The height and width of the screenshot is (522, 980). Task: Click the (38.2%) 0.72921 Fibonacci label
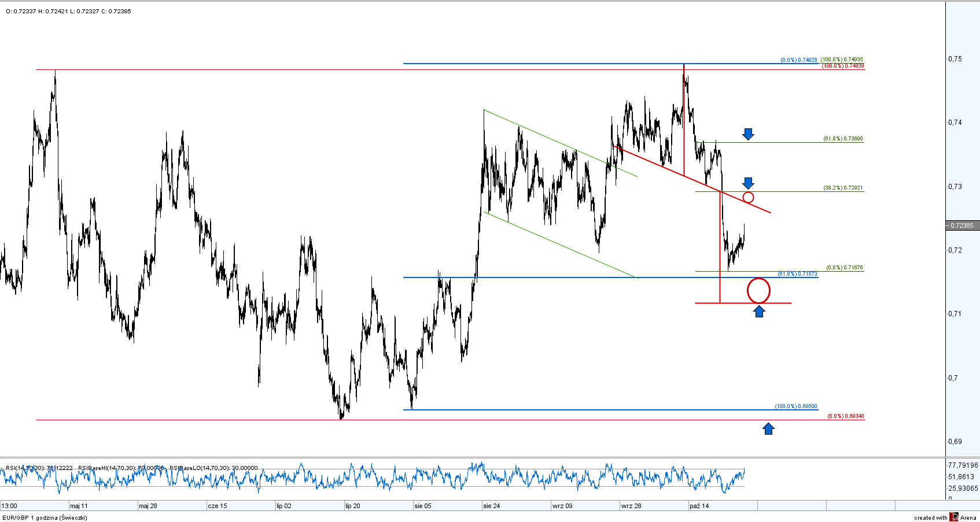click(843, 188)
